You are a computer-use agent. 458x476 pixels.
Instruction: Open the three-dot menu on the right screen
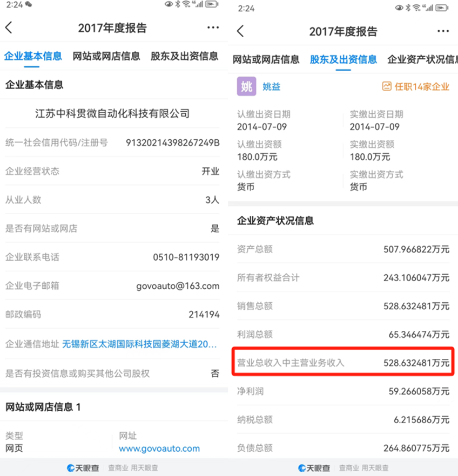coord(443,31)
